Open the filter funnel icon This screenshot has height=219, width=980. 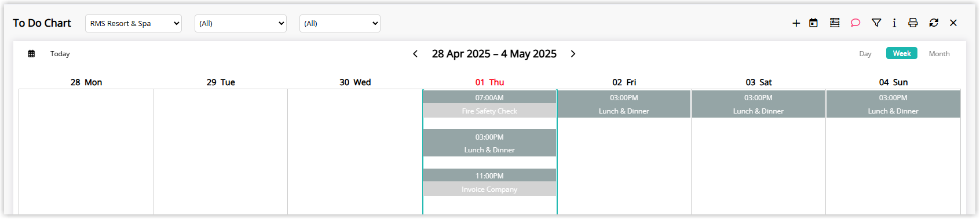pyautogui.click(x=876, y=23)
